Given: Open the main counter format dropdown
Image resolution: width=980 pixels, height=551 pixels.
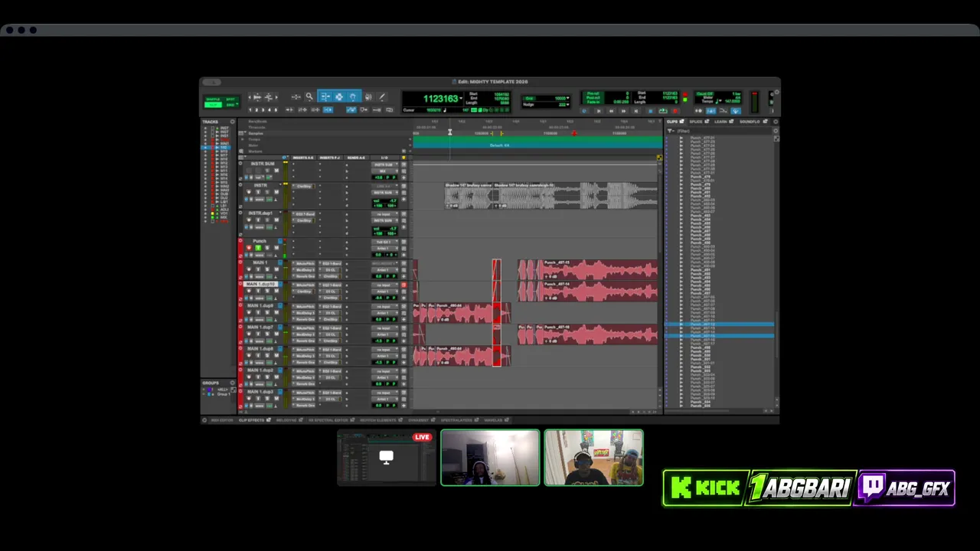Looking at the screenshot, I should point(461,98).
